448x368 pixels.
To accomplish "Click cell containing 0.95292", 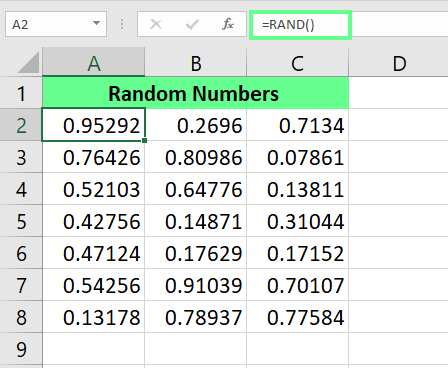I will click(x=94, y=125).
